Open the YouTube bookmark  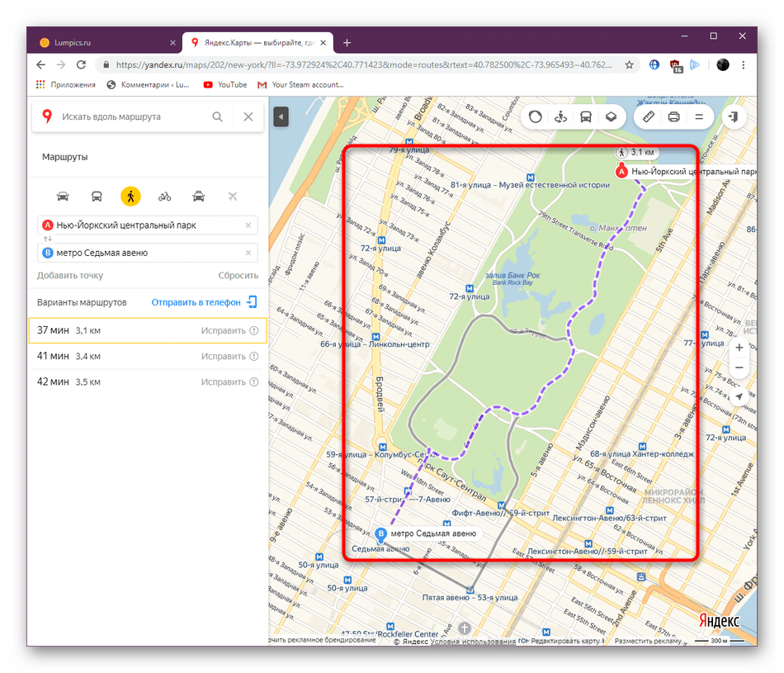click(225, 84)
